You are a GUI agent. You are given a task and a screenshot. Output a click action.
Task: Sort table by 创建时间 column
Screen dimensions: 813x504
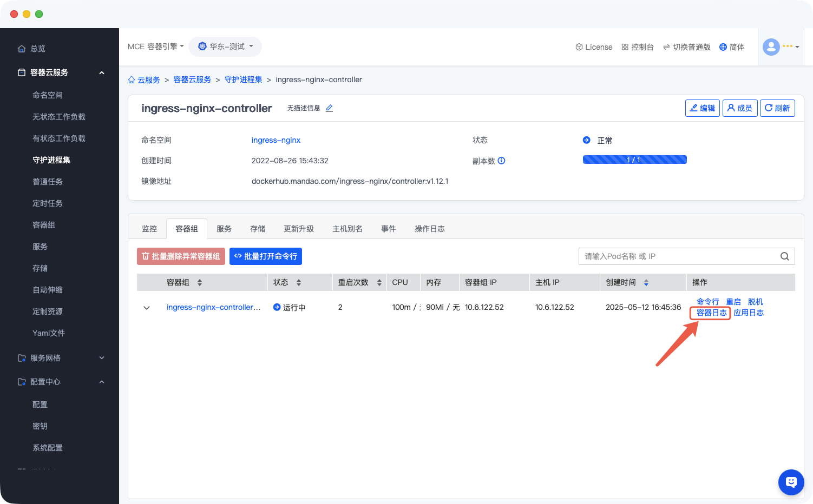pos(646,282)
